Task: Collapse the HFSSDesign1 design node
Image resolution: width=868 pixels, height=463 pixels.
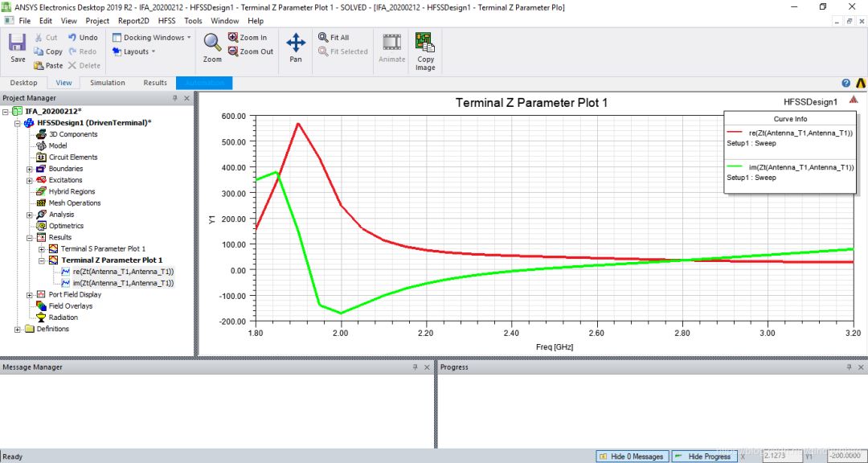Action: (x=17, y=123)
